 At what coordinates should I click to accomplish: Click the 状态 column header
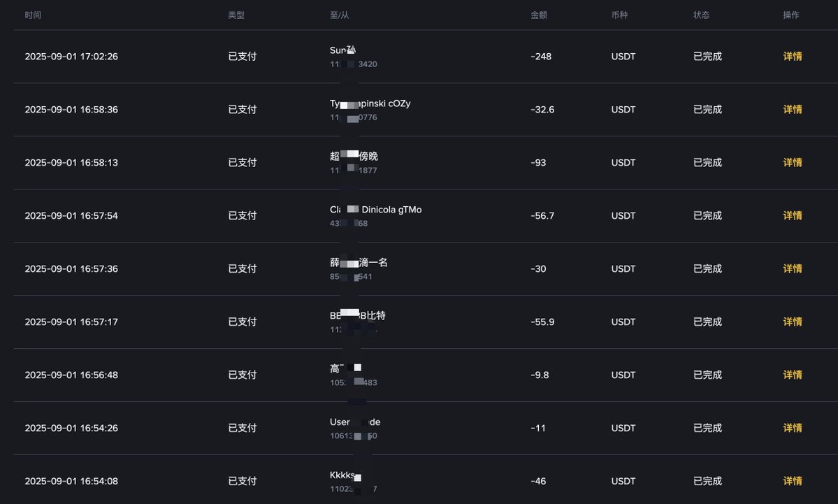coord(701,15)
